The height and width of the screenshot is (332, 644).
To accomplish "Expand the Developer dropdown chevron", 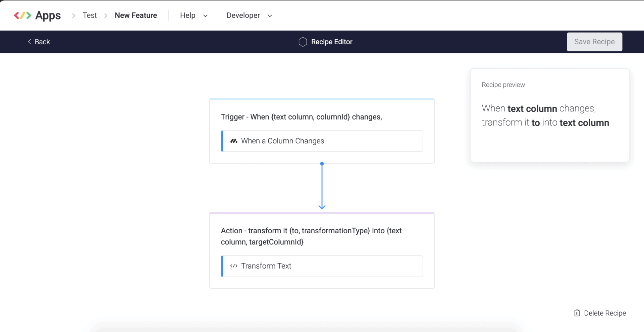I will 270,16.
